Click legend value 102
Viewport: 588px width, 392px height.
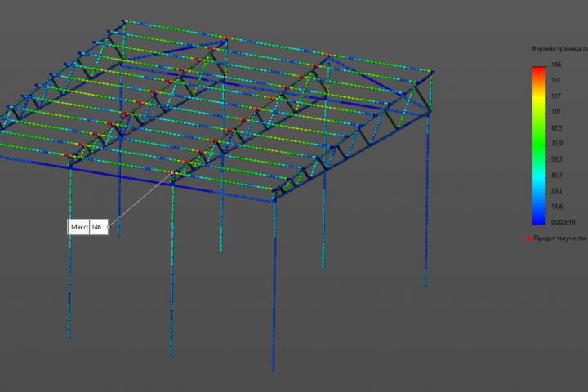click(556, 112)
